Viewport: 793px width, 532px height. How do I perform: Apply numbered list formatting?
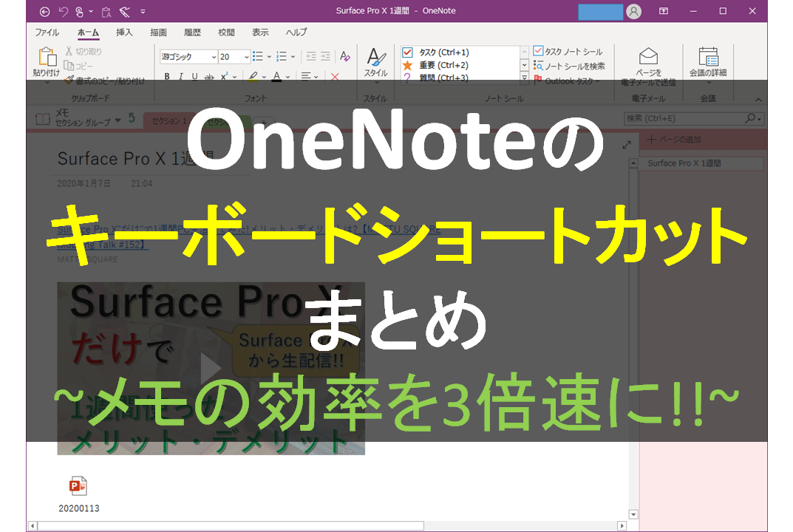282,57
